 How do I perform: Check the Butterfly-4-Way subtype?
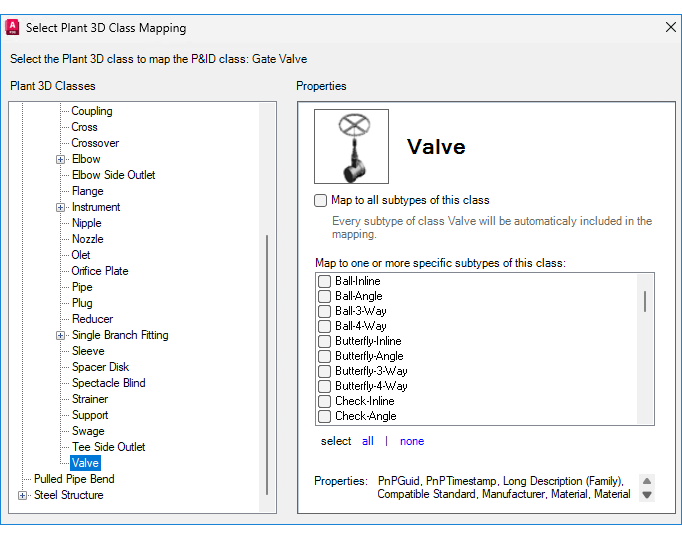[x=324, y=386]
